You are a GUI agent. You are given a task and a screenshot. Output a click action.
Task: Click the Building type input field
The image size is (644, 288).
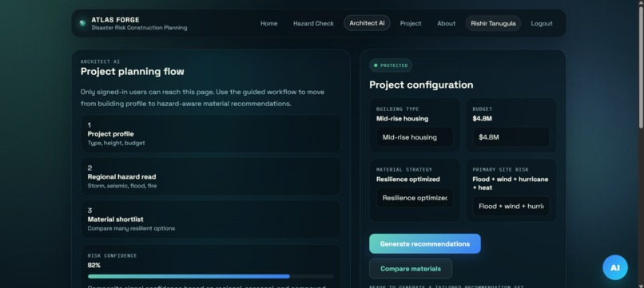pyautogui.click(x=415, y=137)
